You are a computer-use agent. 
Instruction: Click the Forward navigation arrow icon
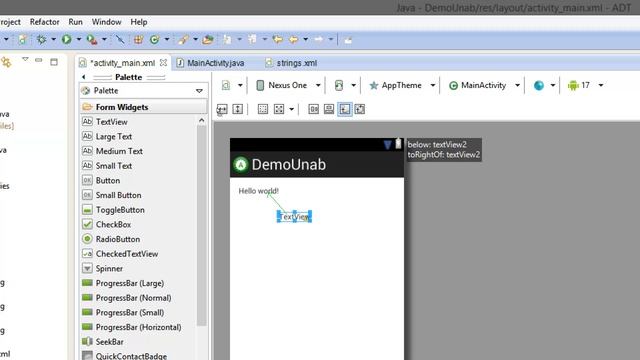(319, 39)
